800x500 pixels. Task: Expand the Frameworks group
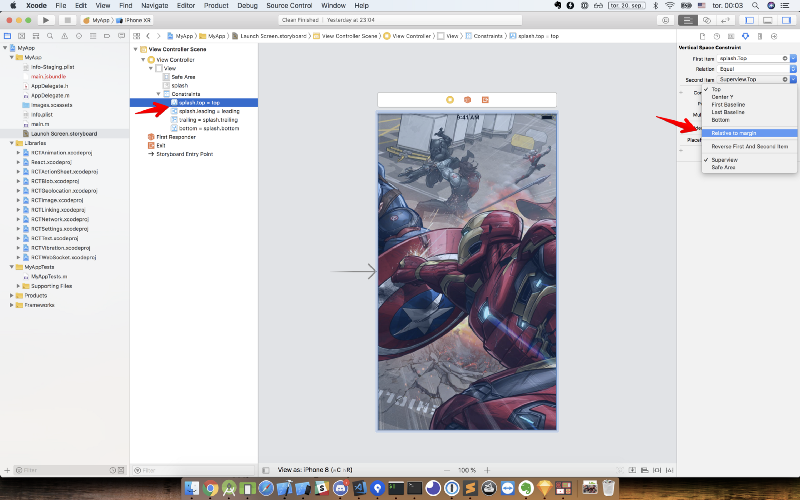pyautogui.click(x=12, y=305)
